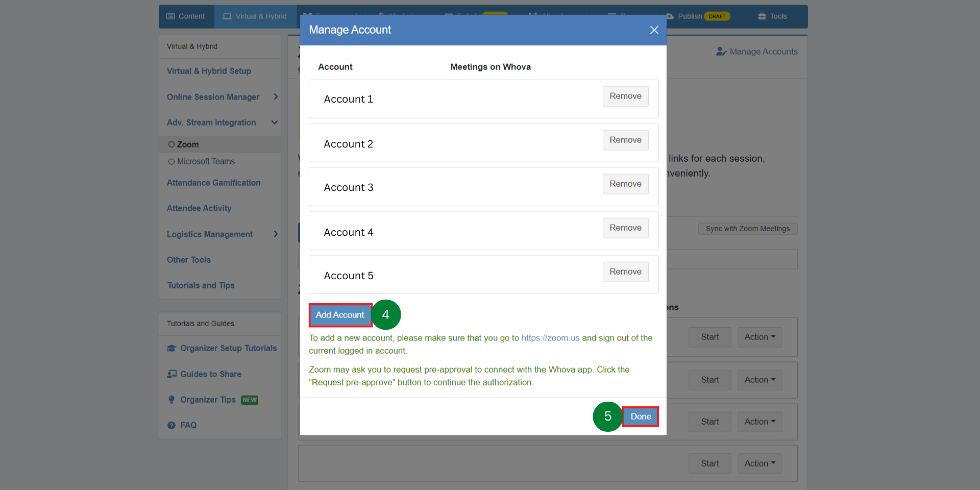The height and width of the screenshot is (490, 980).
Task: Click the Virtual & Hybrid laptop icon
Action: [x=227, y=16]
